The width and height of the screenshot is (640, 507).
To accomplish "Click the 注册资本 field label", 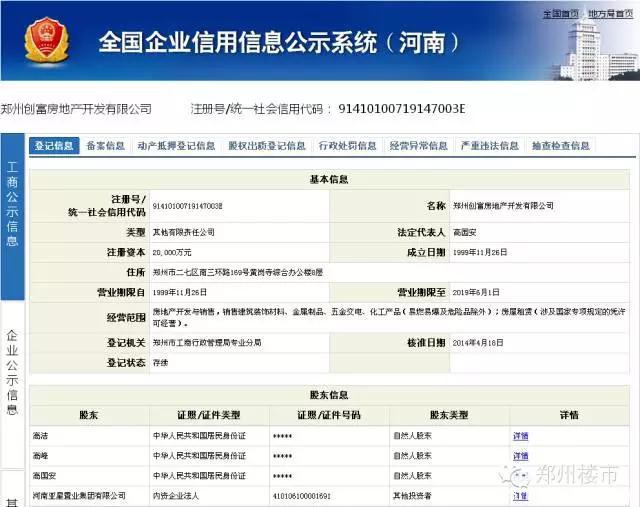I will (x=126, y=252).
